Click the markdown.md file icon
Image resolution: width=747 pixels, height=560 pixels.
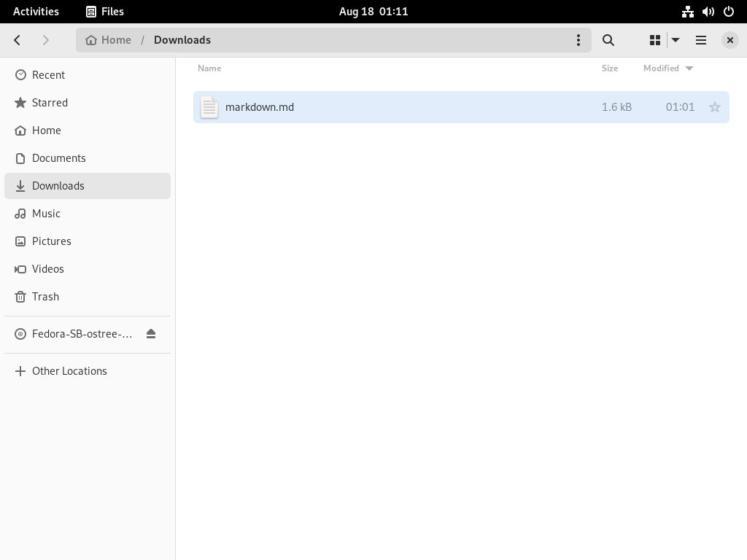point(209,107)
